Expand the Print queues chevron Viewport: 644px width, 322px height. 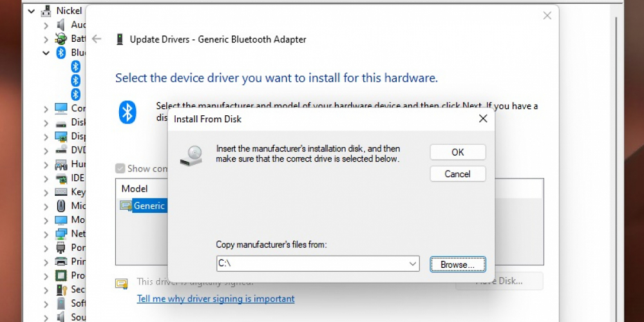46,263
